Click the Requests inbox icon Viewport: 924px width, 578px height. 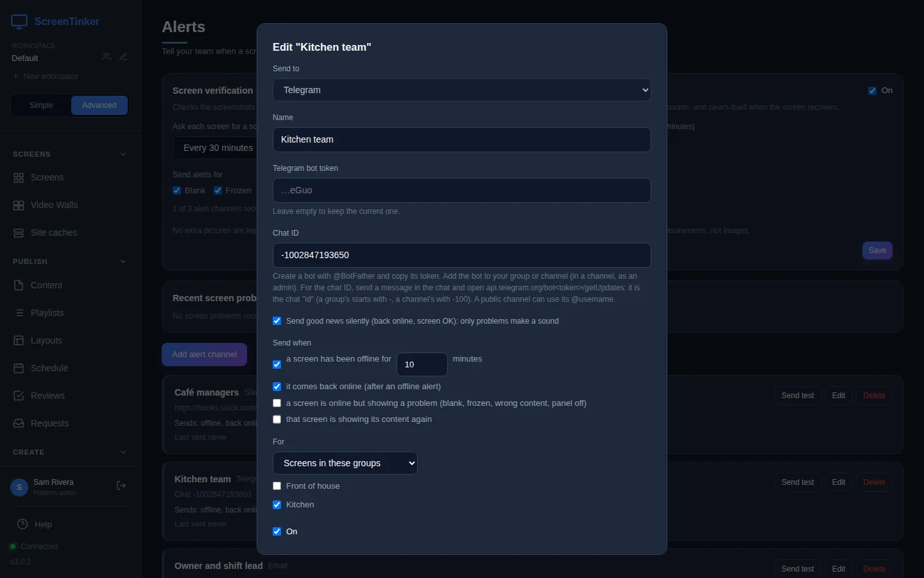point(19,423)
